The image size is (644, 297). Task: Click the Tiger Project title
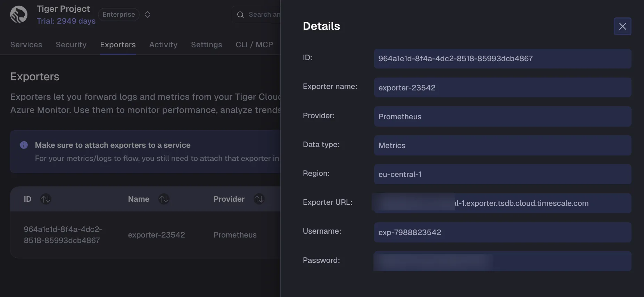[63, 9]
